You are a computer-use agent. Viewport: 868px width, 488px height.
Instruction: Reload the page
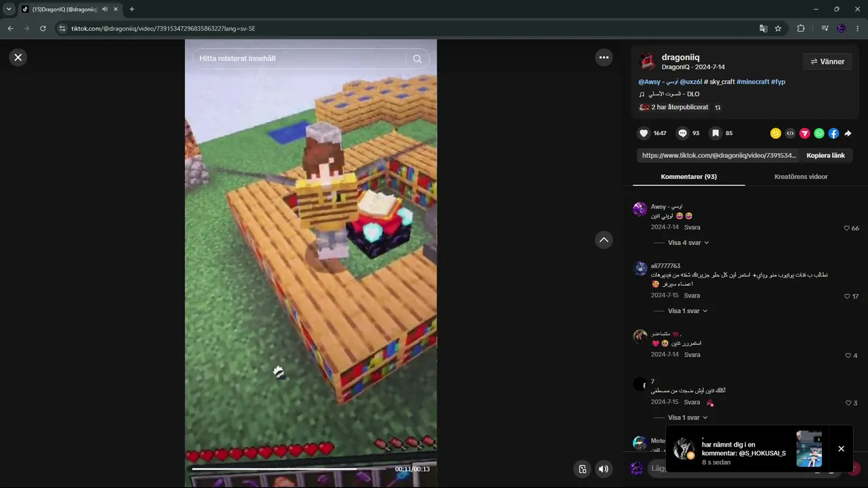click(x=43, y=28)
